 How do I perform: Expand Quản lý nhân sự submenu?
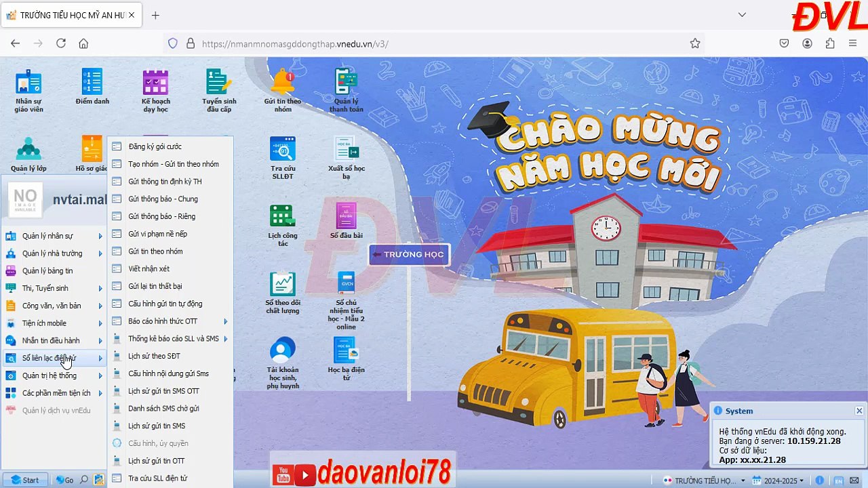point(54,236)
